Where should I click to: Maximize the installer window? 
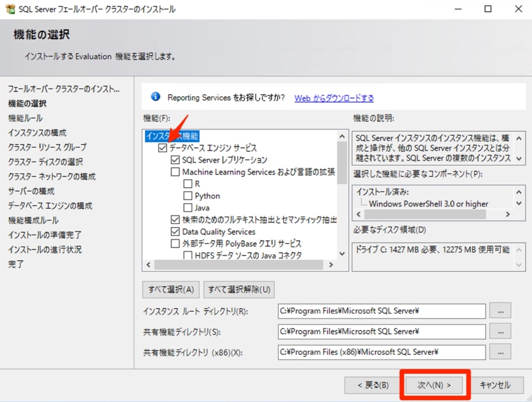(488, 9)
